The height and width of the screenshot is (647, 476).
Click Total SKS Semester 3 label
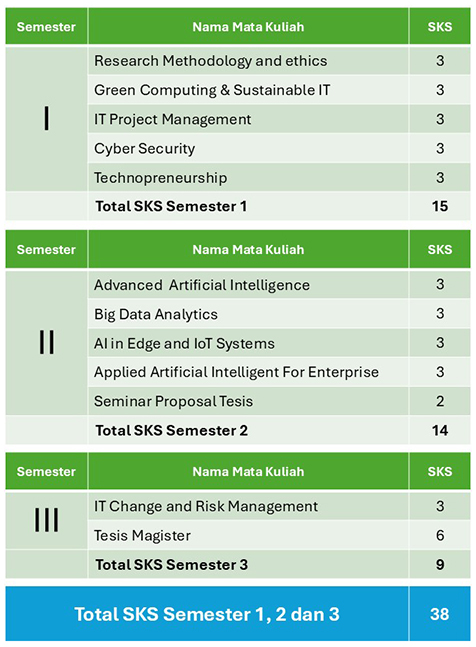tap(172, 564)
